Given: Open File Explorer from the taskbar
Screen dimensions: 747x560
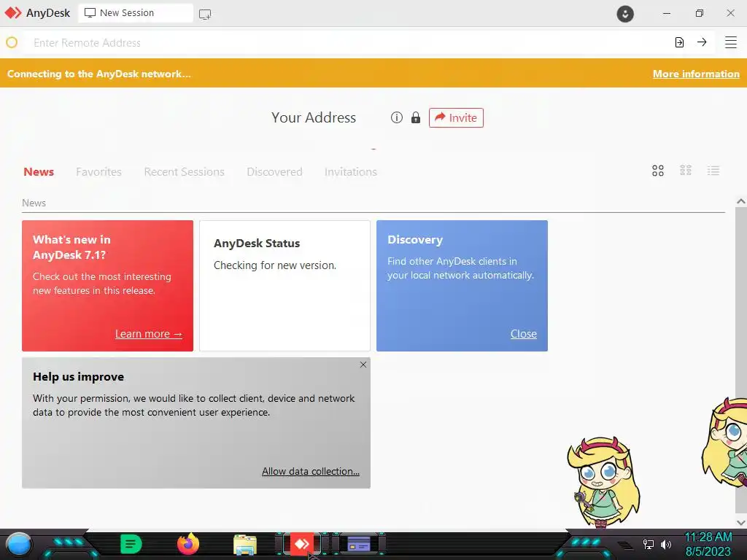Looking at the screenshot, I should click(245, 545).
